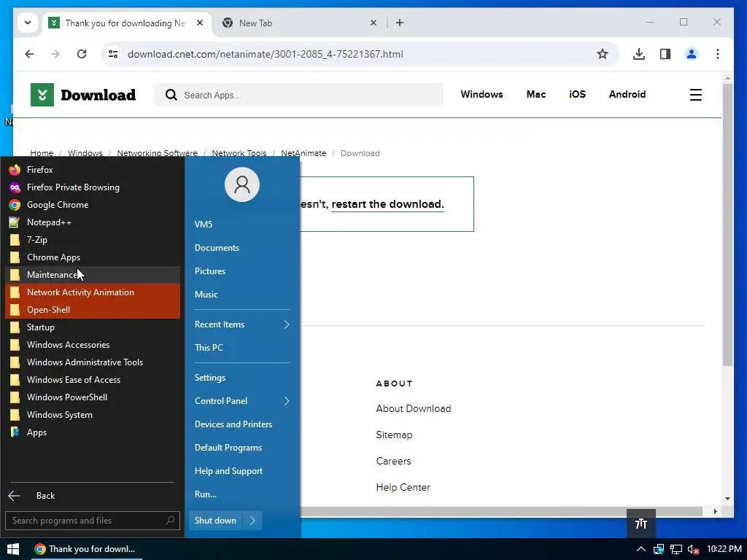Go Back in the Start menu
The width and height of the screenshot is (747, 560).
pos(93,496)
